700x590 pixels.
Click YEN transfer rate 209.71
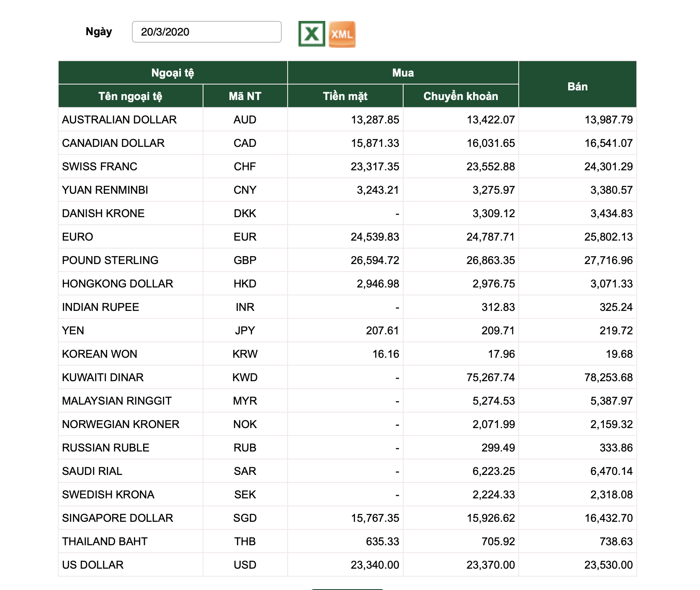[x=498, y=331]
